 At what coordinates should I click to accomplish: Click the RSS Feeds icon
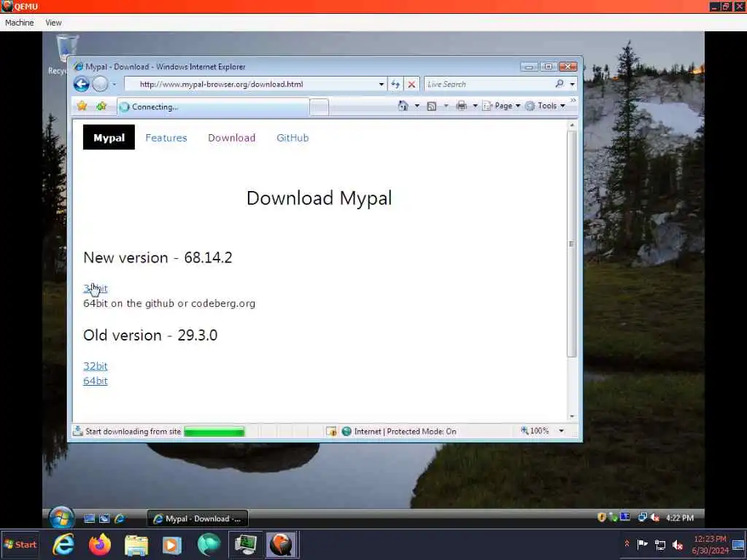(432, 106)
